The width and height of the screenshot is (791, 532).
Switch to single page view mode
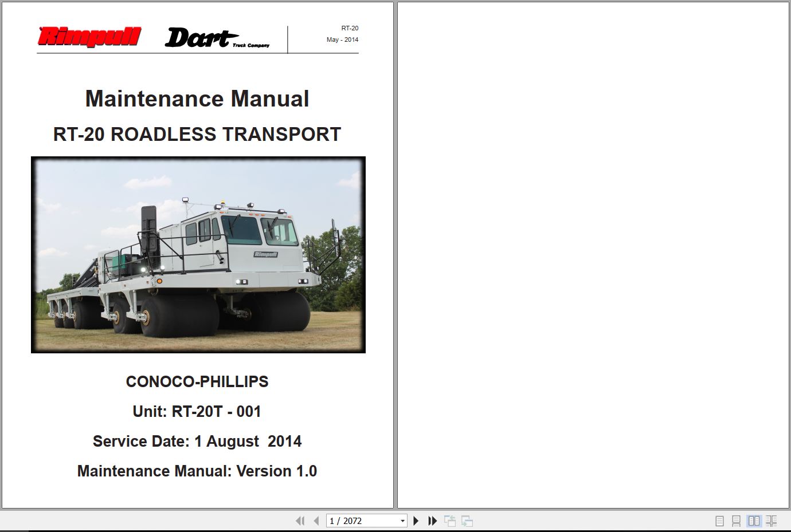[719, 521]
